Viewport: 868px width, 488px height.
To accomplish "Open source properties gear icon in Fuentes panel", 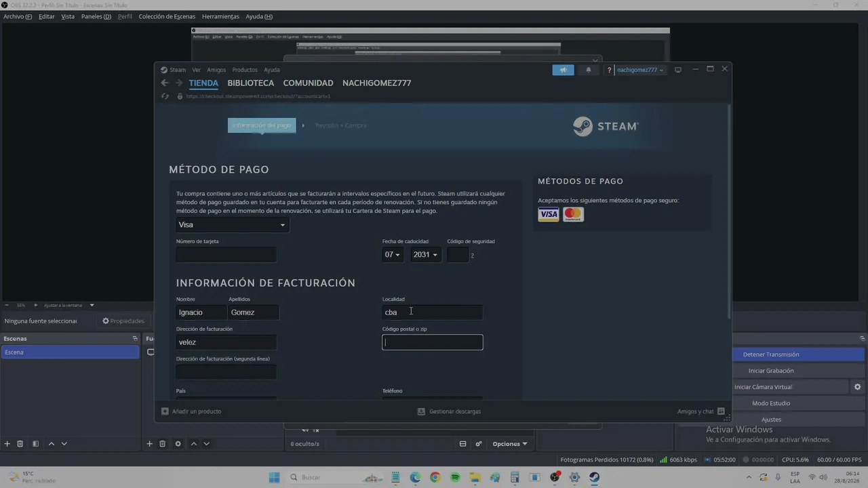I will [178, 444].
